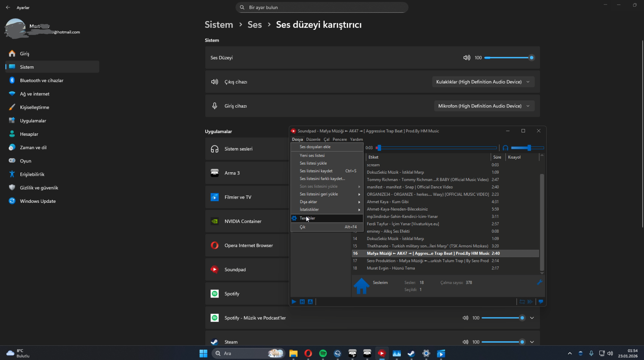Click the blue wrench icon in Soundpad
Image resolution: width=644 pixels, height=360 pixels.
540,282
